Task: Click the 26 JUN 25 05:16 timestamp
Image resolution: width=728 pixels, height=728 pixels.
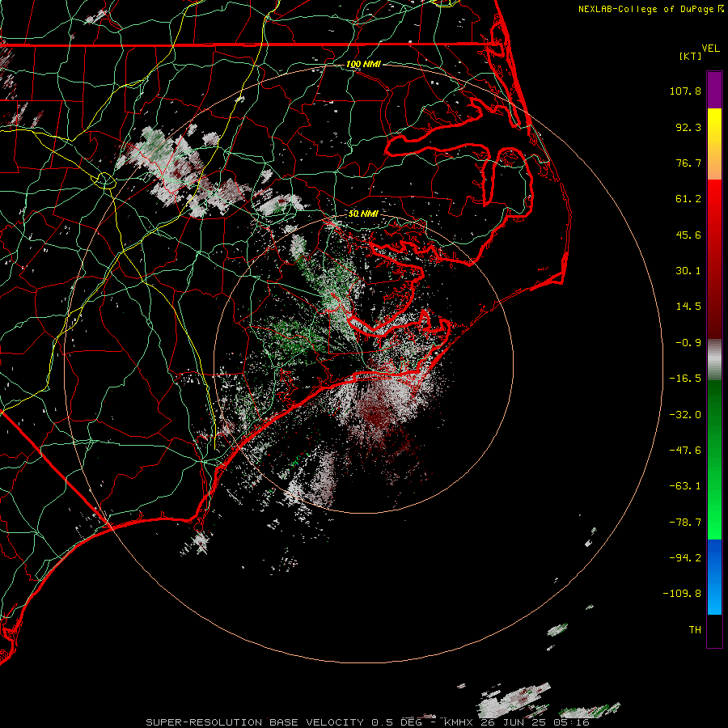Action: pos(535,722)
